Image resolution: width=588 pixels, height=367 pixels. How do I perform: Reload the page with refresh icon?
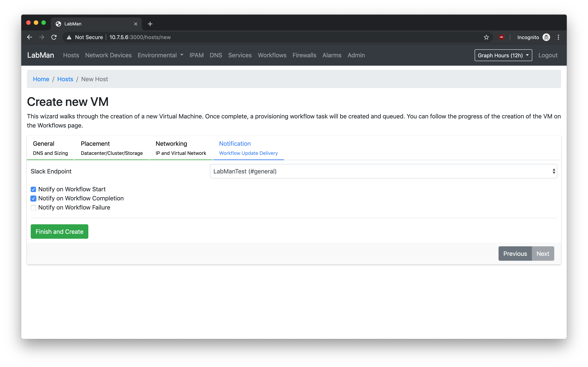pyautogui.click(x=54, y=37)
